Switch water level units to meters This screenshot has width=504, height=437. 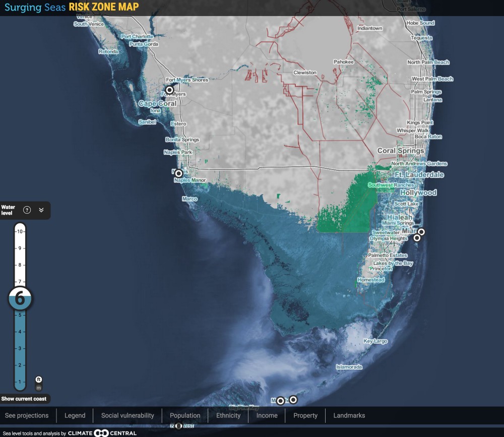pyautogui.click(x=38, y=387)
